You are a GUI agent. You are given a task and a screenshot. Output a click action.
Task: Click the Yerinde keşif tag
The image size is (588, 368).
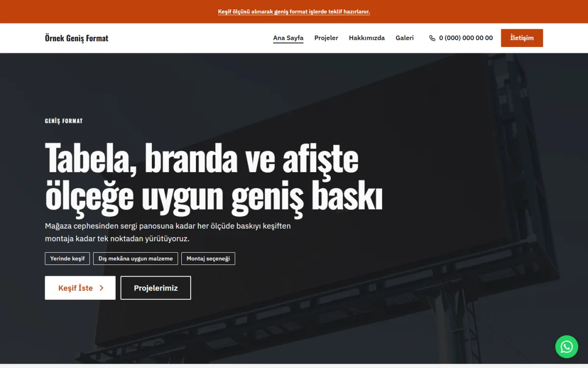[x=67, y=259]
